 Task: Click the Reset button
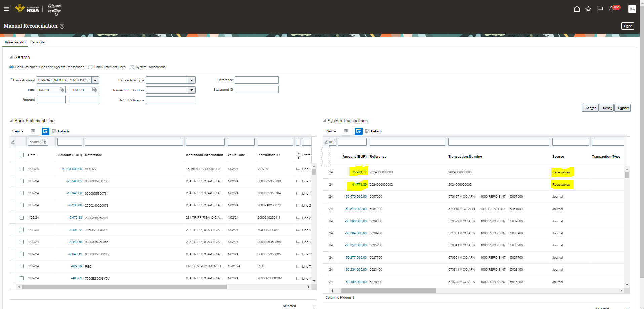click(x=607, y=108)
